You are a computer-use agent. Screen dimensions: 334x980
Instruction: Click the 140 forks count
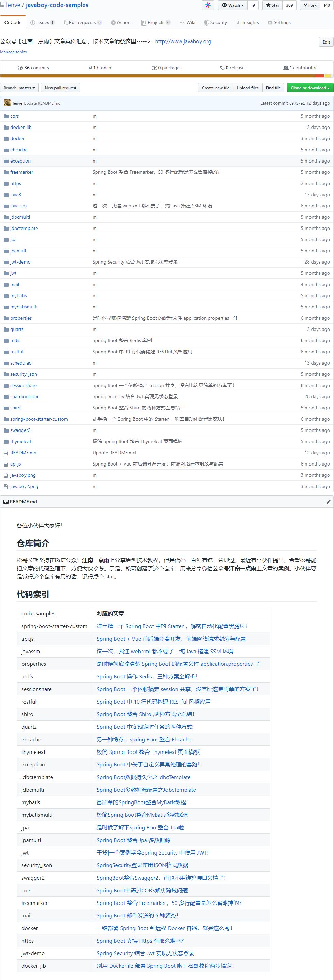[x=327, y=5]
